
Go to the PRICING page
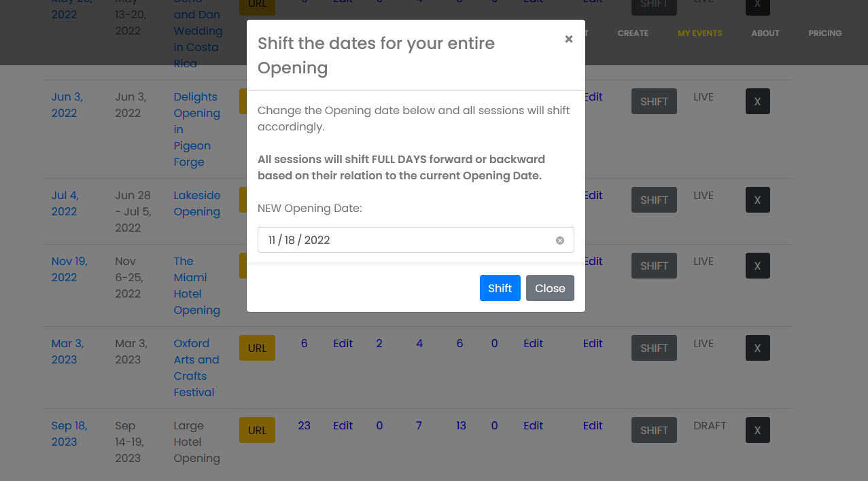(x=824, y=33)
